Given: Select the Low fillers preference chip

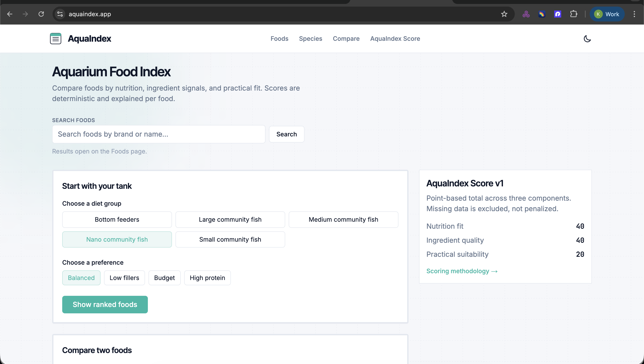Looking at the screenshot, I should pyautogui.click(x=124, y=278).
